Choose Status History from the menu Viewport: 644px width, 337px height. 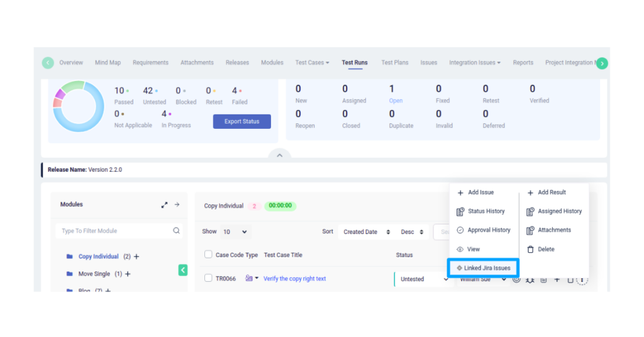(x=486, y=211)
